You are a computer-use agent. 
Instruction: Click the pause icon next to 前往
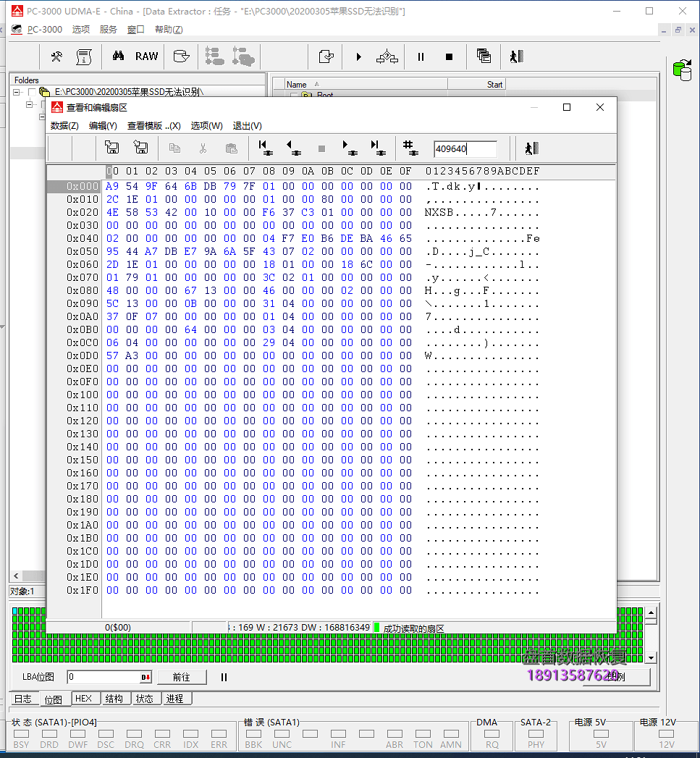[x=224, y=677]
